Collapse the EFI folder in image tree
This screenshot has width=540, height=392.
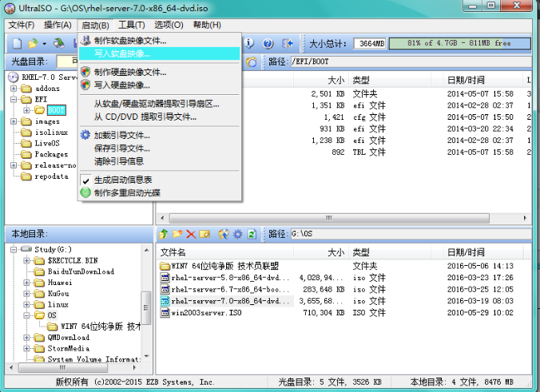(x=14, y=100)
